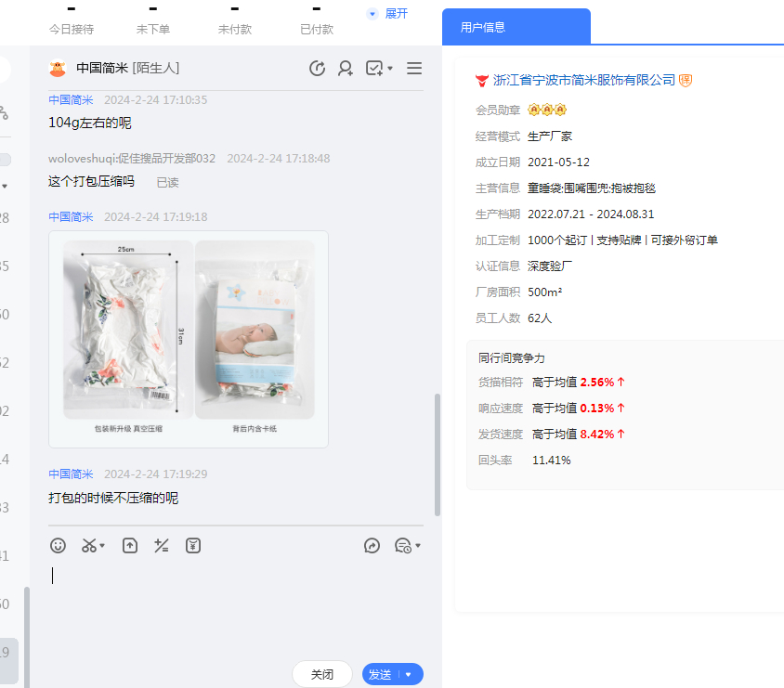784x688 pixels.
Task: Click 加工定制 terms text
Action: (x=622, y=240)
